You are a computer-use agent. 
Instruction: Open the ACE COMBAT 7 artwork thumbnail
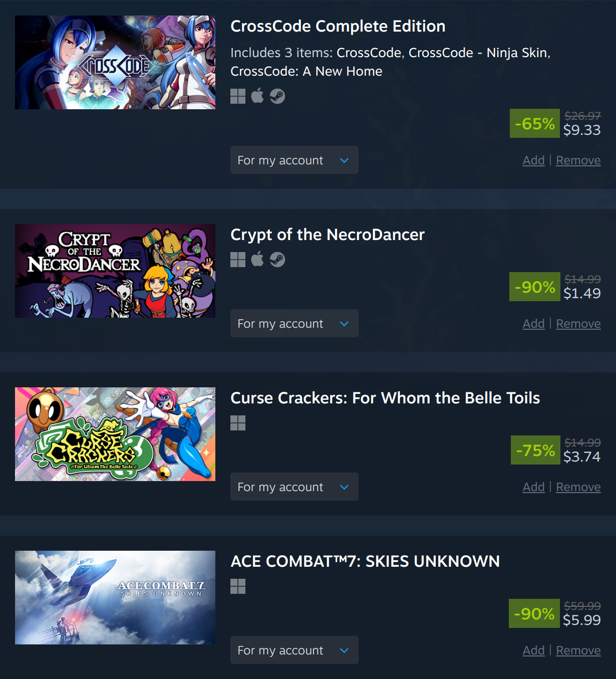coord(115,597)
